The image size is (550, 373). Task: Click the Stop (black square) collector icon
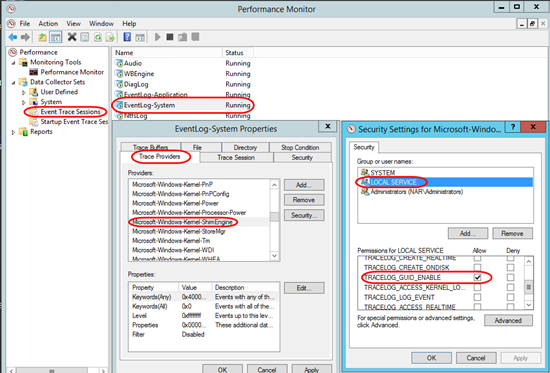click(x=170, y=37)
